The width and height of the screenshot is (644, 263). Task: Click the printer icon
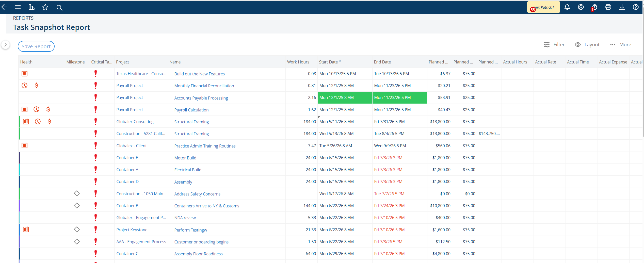[x=608, y=7]
